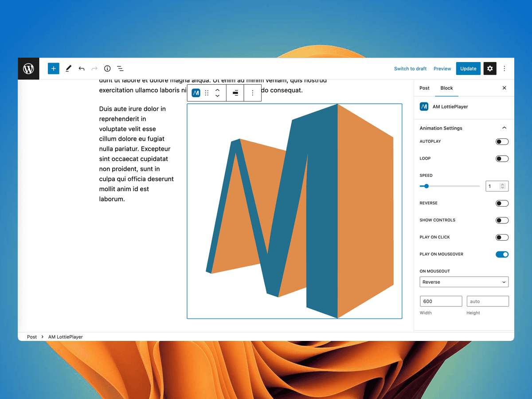Click Post in the breadcrumb footer
Viewport: 532px width, 399px height.
pyautogui.click(x=32, y=337)
